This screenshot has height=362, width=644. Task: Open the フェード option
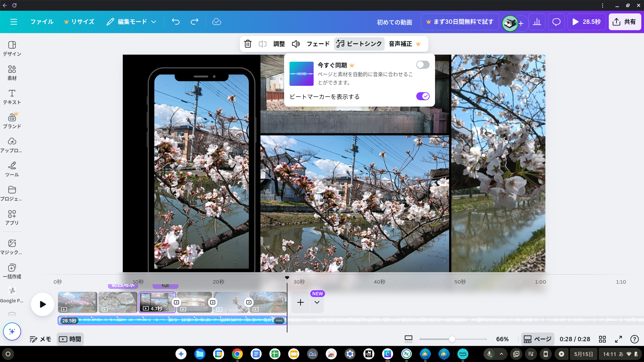(318, 44)
